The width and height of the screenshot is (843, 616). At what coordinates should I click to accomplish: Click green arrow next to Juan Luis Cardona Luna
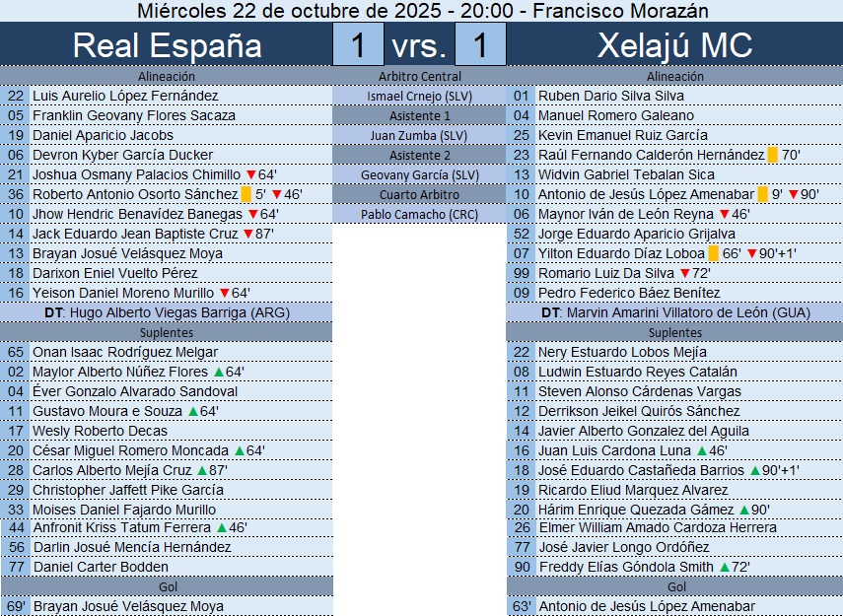(x=699, y=450)
